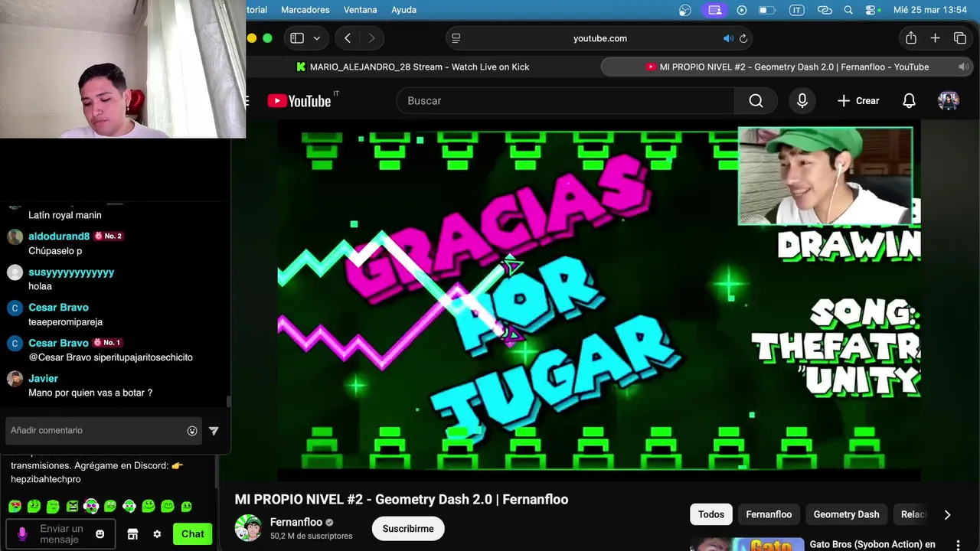This screenshot has width=980, height=551.
Task: Mute the YouTube tab via its speaker icon
Action: [x=963, y=67]
